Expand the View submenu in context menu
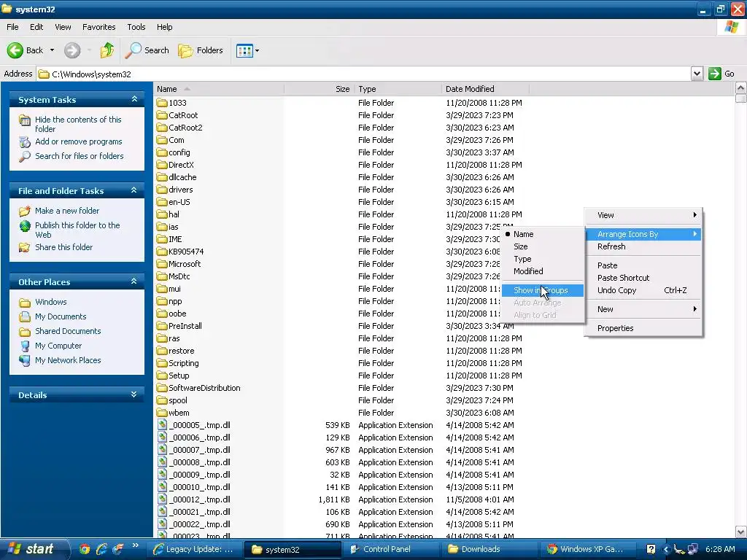Screen dimensions: 747x560 point(643,215)
